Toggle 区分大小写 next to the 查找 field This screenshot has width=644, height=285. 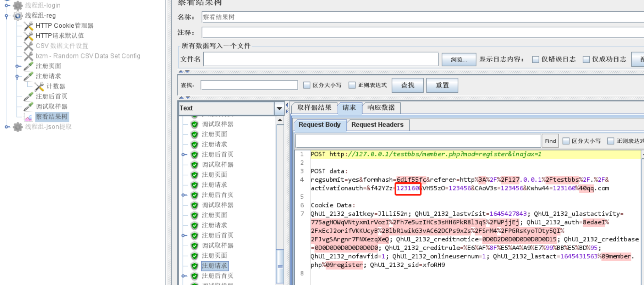click(x=307, y=85)
